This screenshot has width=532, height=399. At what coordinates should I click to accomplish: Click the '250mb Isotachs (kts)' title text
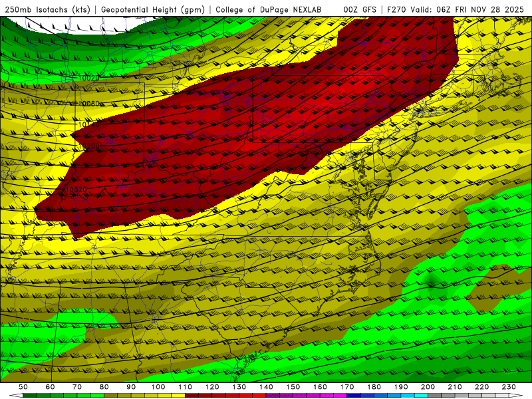(x=48, y=10)
